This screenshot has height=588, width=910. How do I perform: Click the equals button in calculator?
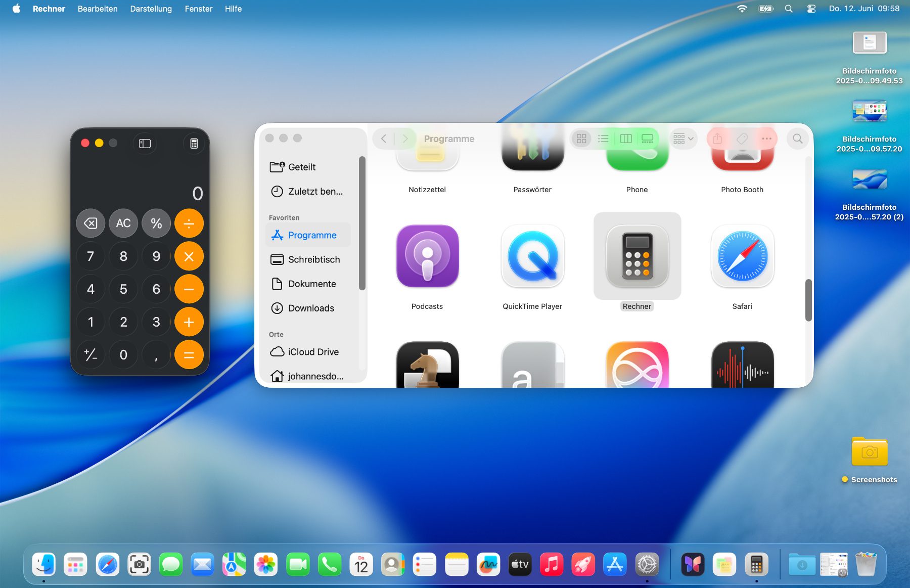[189, 355]
